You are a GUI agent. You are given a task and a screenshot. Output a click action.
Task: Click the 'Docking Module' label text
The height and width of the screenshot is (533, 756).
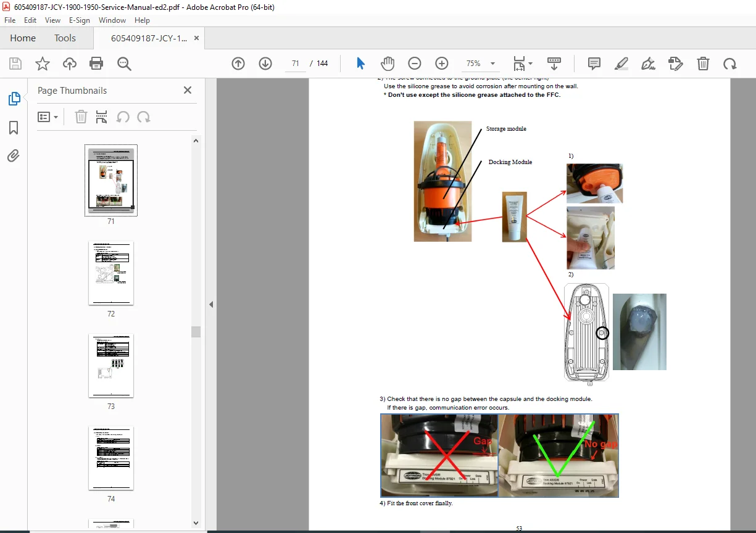[510, 162]
